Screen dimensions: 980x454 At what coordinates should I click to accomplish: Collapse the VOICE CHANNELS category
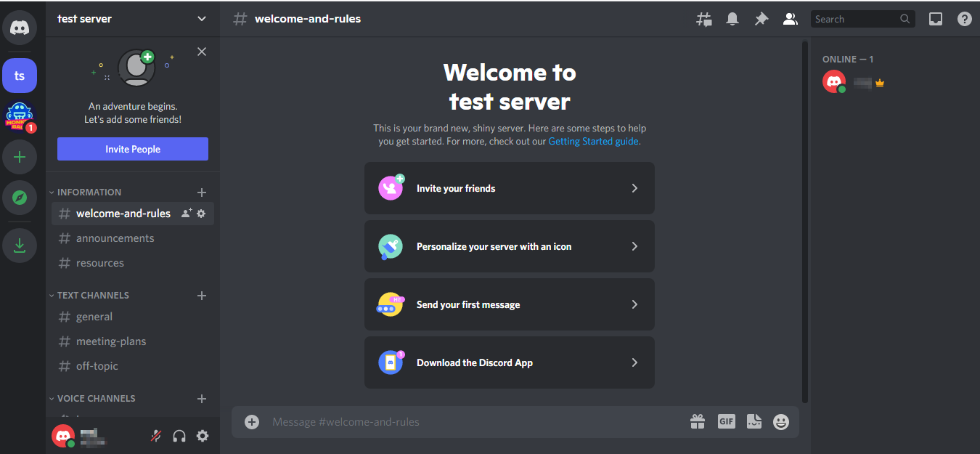pyautogui.click(x=91, y=398)
